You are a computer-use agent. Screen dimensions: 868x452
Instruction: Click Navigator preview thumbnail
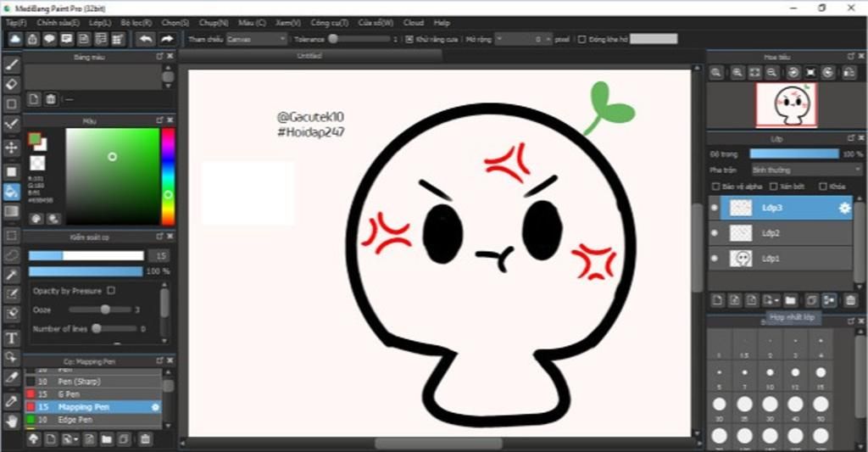click(787, 105)
